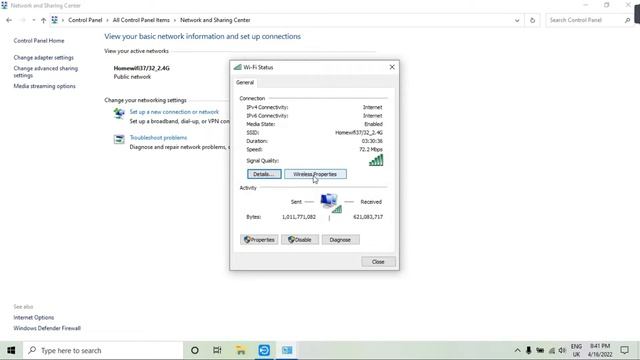
Task: Close the Wi-Fi Status dialog via Close button
Action: (378, 262)
